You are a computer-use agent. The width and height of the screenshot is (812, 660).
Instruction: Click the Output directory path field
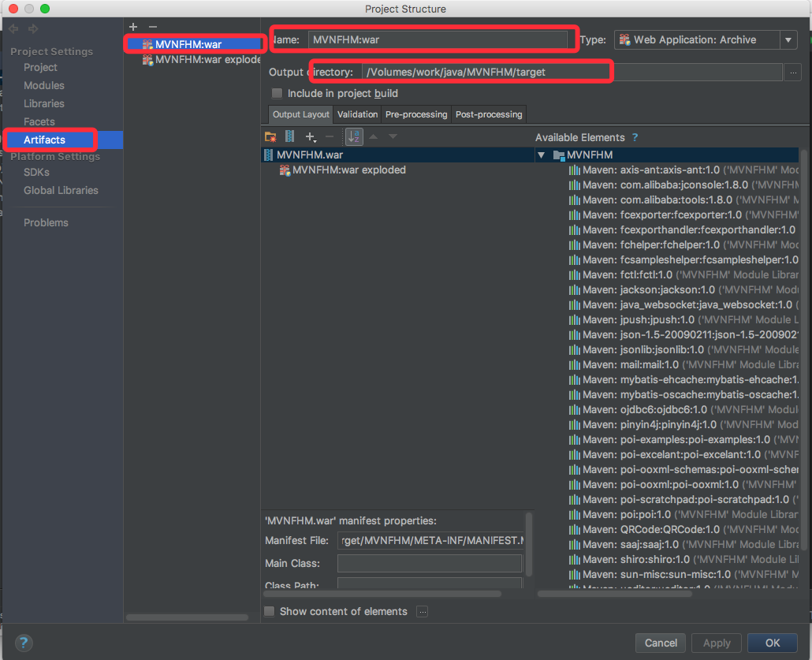coord(572,73)
